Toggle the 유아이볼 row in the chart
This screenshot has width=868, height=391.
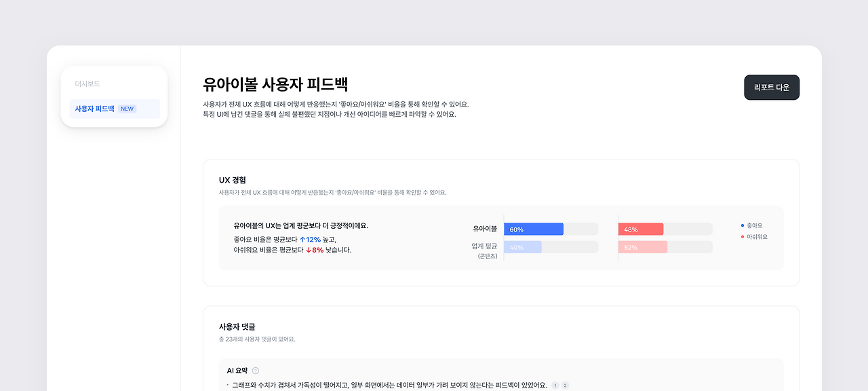point(485,229)
